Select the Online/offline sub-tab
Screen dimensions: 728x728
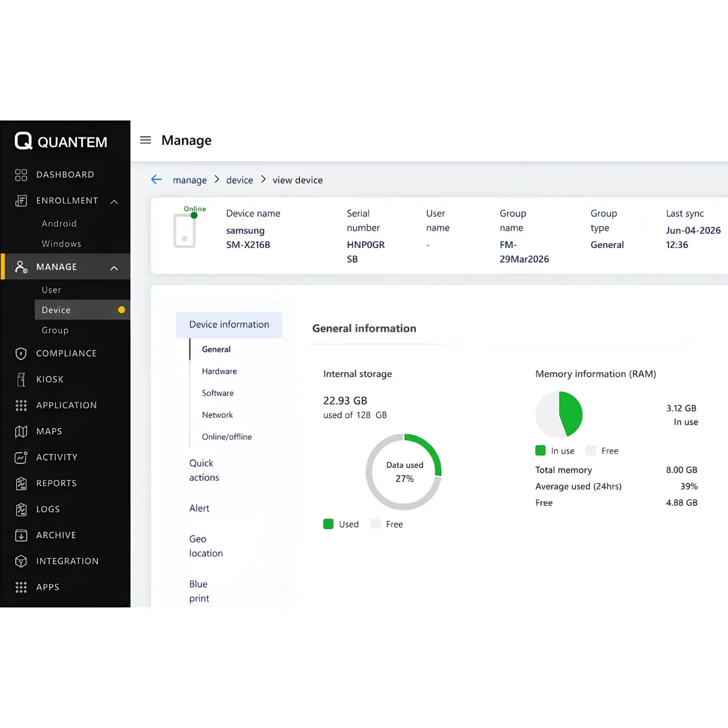click(x=226, y=436)
